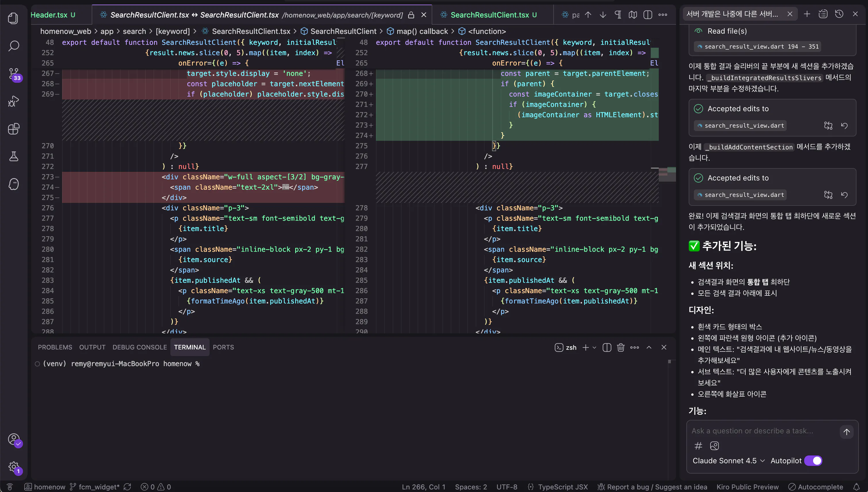This screenshot has width=868, height=492.
Task: Open the Explorer view in activity bar
Action: 13,18
